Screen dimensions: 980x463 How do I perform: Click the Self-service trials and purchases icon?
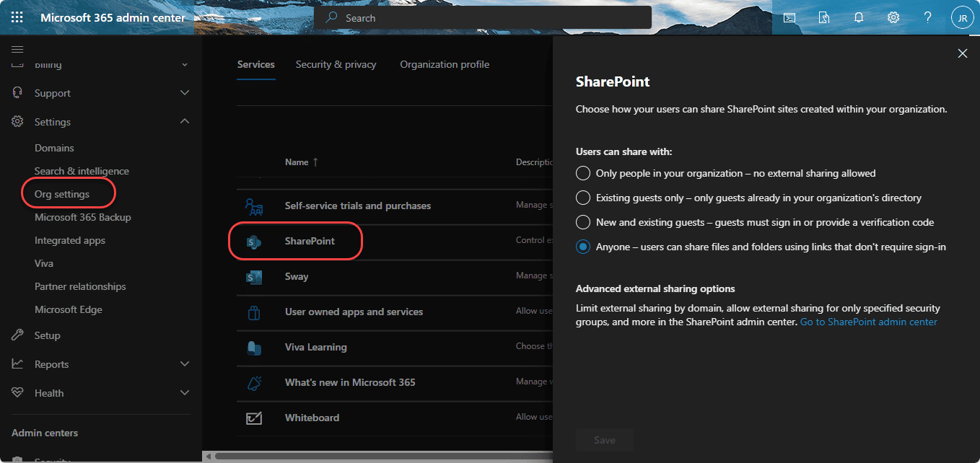point(254,206)
